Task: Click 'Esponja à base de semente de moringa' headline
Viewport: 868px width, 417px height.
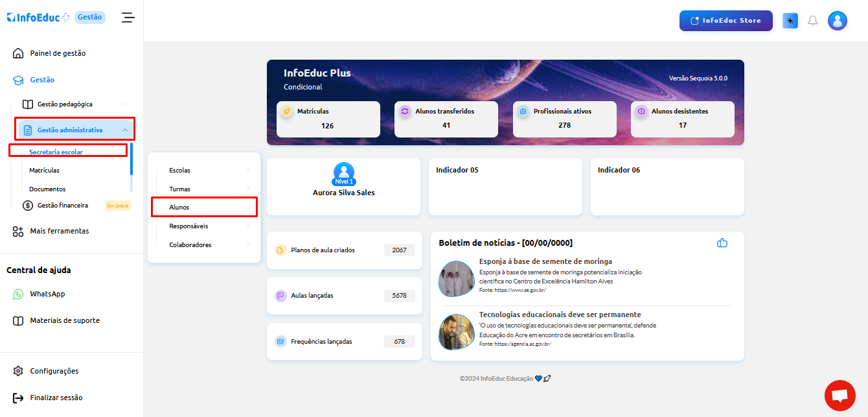Action: point(545,261)
